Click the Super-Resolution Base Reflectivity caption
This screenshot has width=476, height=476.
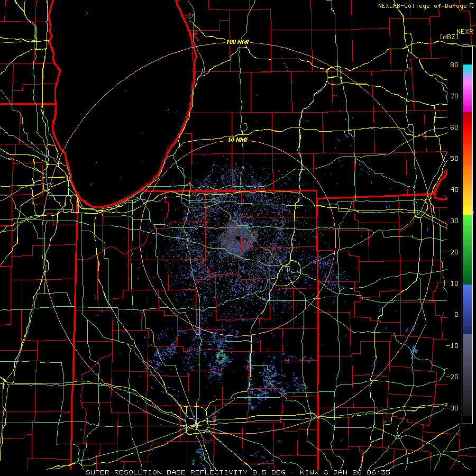[x=237, y=472]
